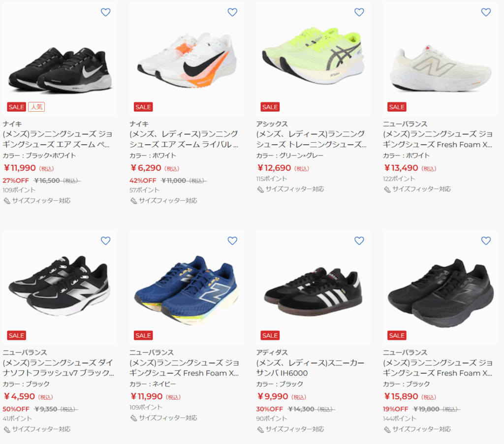This screenshot has height=444, width=504.
Task: Click アシックス brand name
Action: 272,124
